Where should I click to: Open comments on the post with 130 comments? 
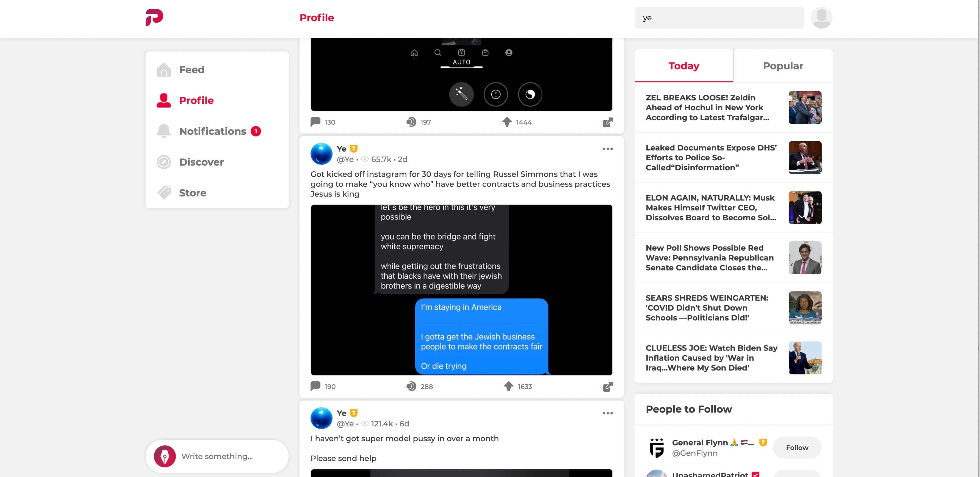pyautogui.click(x=323, y=122)
